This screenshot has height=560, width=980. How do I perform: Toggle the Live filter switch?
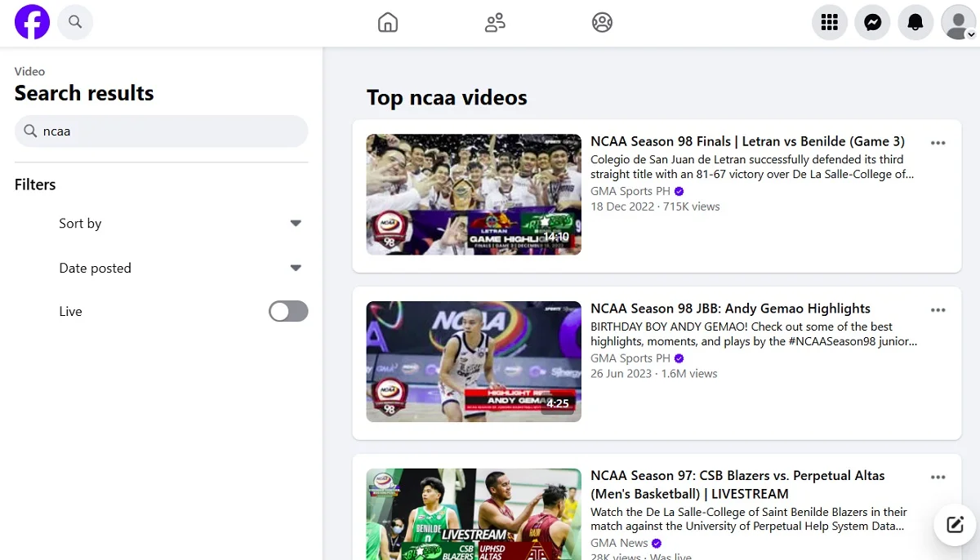point(288,311)
